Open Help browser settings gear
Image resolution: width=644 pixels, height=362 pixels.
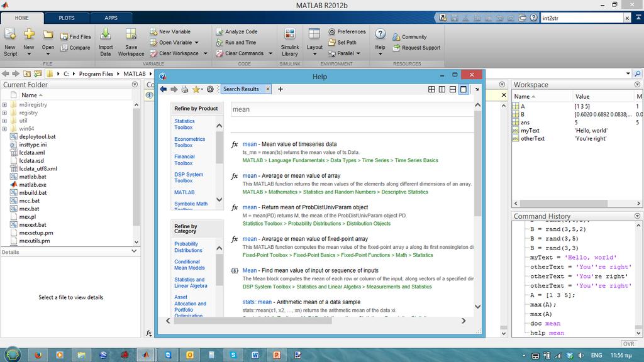[x=210, y=89]
